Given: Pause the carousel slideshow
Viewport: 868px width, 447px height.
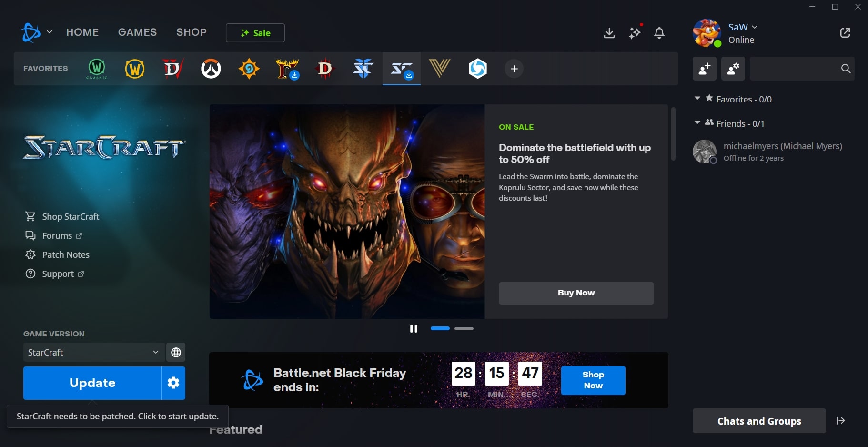Looking at the screenshot, I should pos(414,328).
